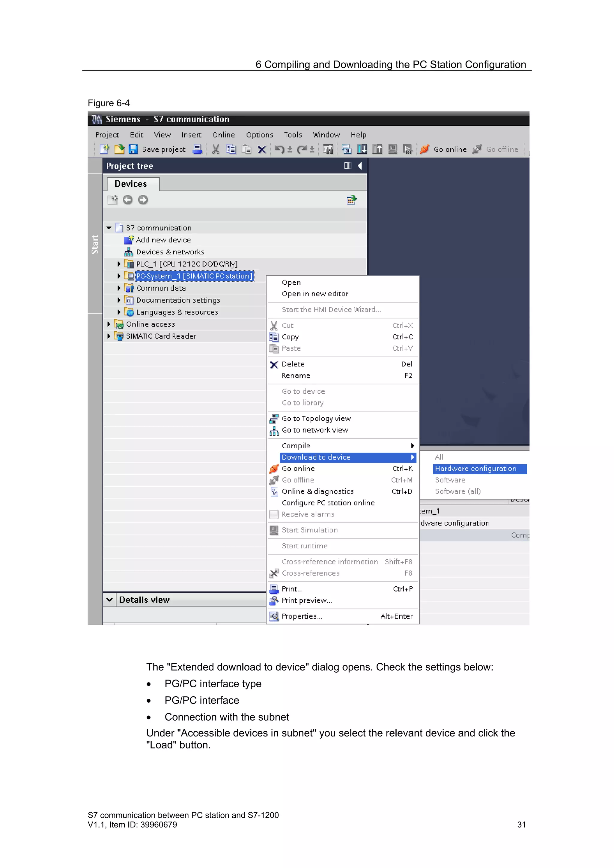
Task: Click the new group icon in Devices pane
Action: (x=112, y=200)
